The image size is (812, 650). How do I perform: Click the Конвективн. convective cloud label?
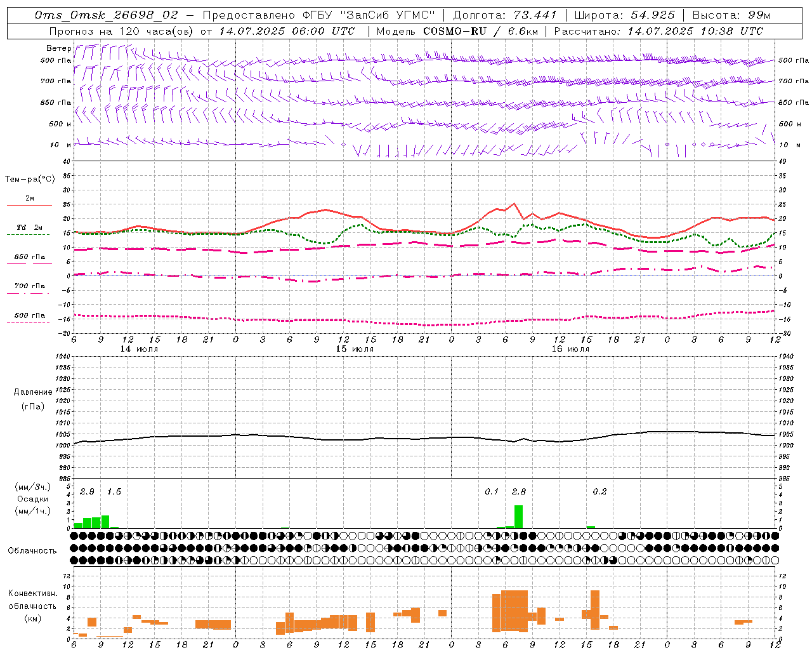pos(32,594)
